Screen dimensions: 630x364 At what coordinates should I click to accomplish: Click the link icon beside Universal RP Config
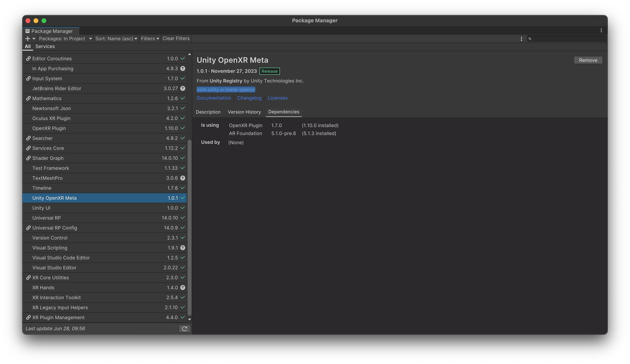tap(28, 228)
